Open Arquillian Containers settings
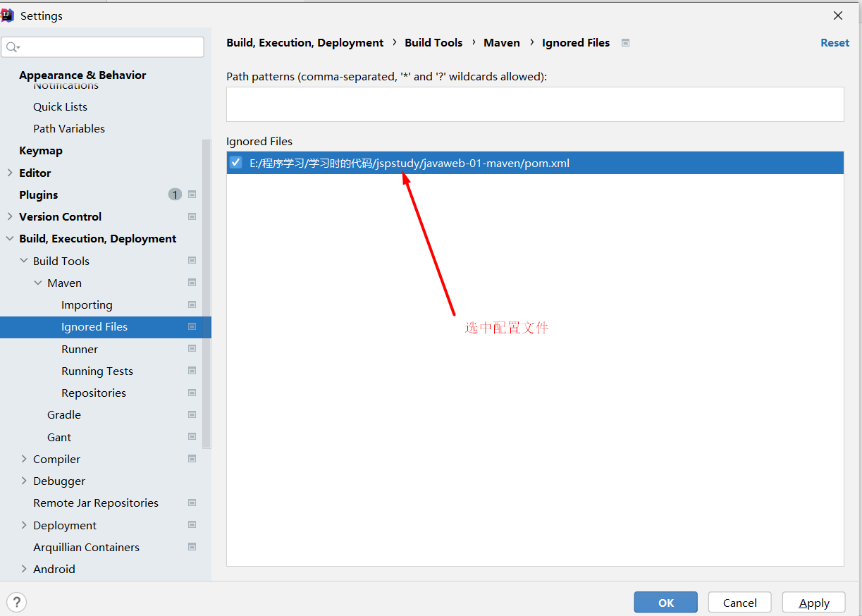862x616 pixels. coord(86,547)
